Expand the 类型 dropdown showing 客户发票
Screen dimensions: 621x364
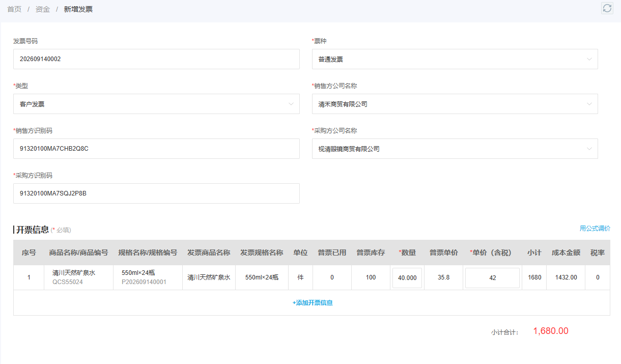coord(156,104)
